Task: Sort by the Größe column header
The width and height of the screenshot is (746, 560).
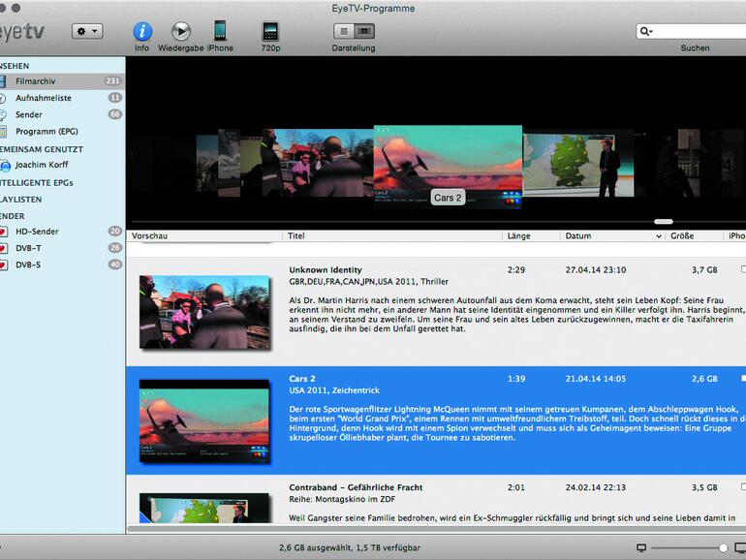Action: click(694, 236)
